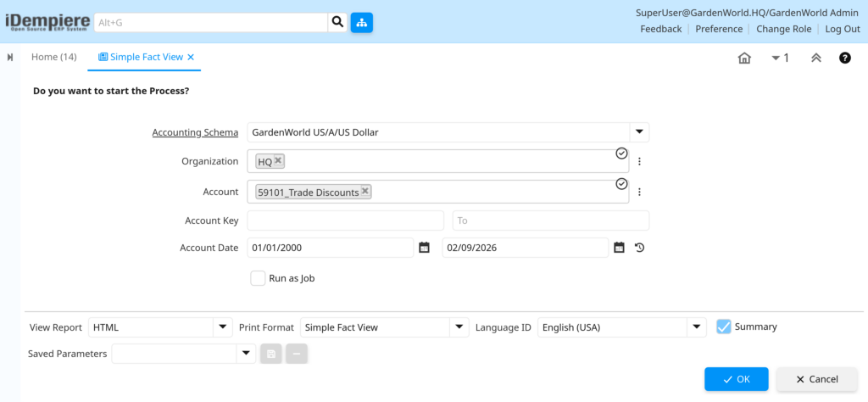Click the 01/01/2000 start date field
This screenshot has height=402, width=868.
(x=330, y=248)
